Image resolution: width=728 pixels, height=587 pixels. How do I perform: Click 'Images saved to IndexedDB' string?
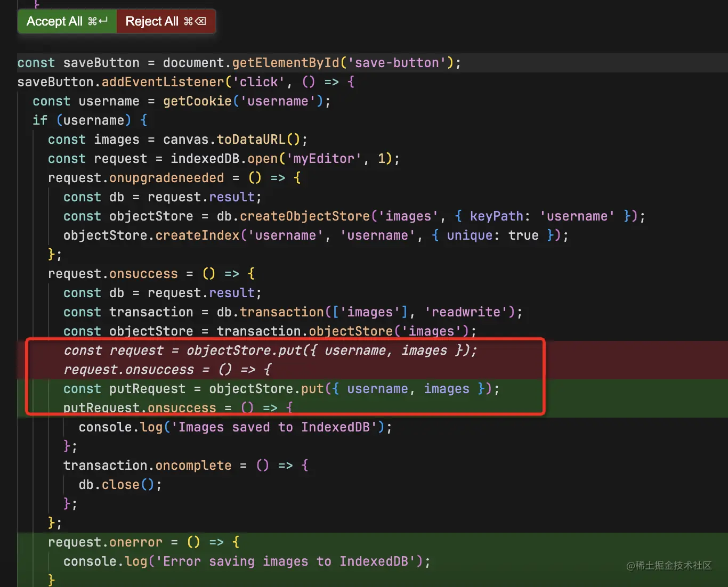pos(274,427)
